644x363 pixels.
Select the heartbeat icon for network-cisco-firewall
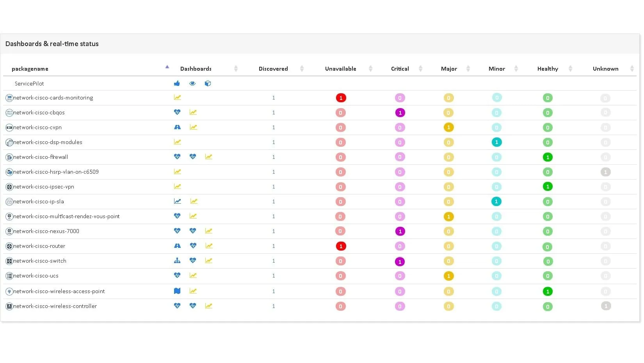tap(177, 157)
